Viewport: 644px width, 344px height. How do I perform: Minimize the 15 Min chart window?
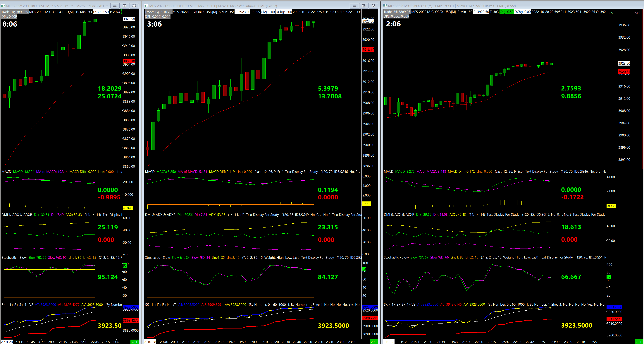pos(115,6)
